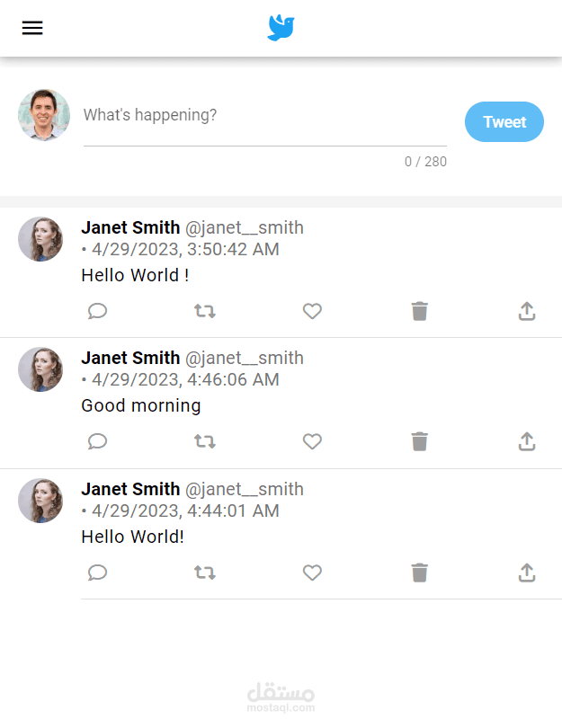The height and width of the screenshot is (728, 562).
Task: Share the 4:44:01 AM 'Hello World!' tweet
Action: (527, 573)
